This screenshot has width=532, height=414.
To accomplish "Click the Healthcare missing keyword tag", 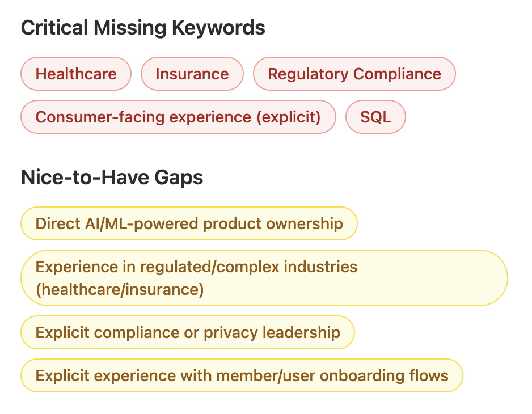I will (76, 74).
